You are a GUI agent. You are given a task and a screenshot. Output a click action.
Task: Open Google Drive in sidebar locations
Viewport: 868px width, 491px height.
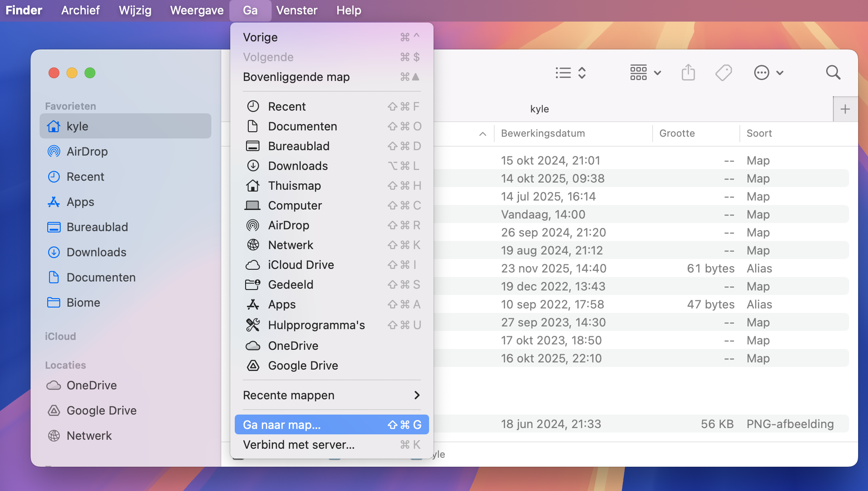click(101, 411)
